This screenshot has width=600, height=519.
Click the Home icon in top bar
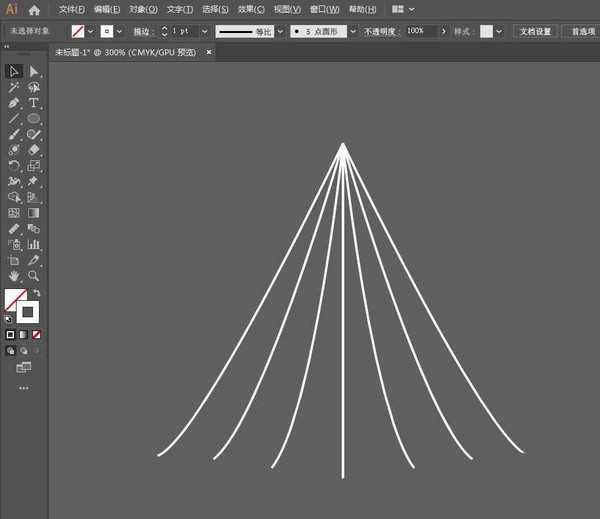(x=34, y=9)
